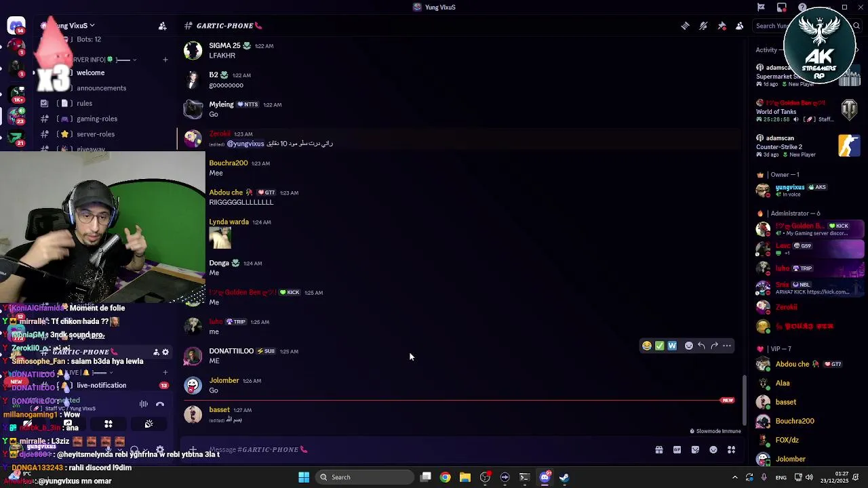Click the @yungvixus mention in Zerokii's message
The height and width of the screenshot is (488, 868).
pyautogui.click(x=245, y=144)
